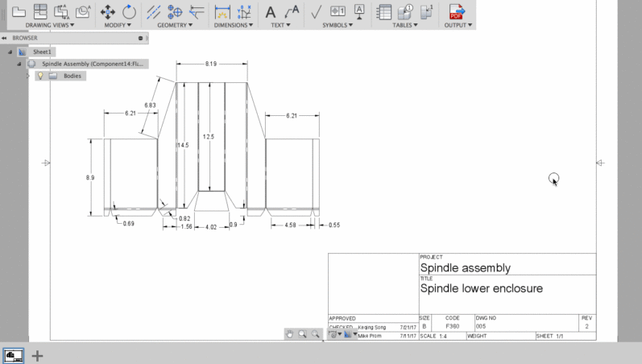Select the Feature Control Frame tool
The height and width of the screenshot is (364, 642).
[338, 11]
